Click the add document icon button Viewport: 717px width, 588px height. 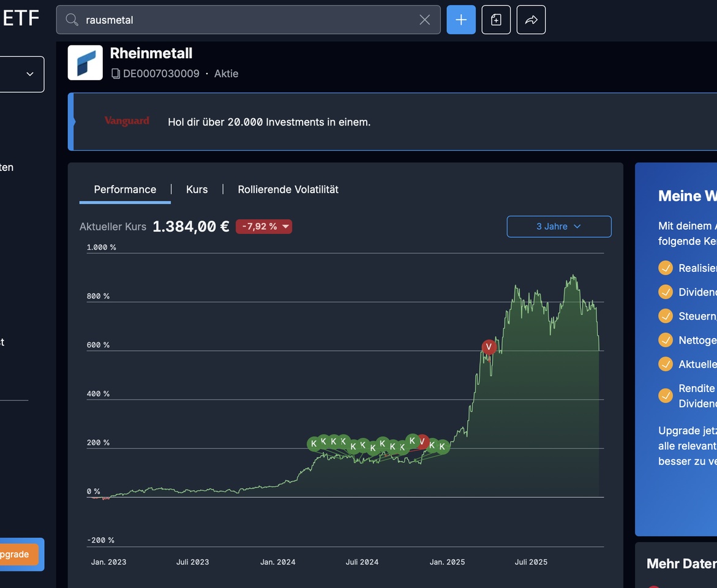(496, 20)
